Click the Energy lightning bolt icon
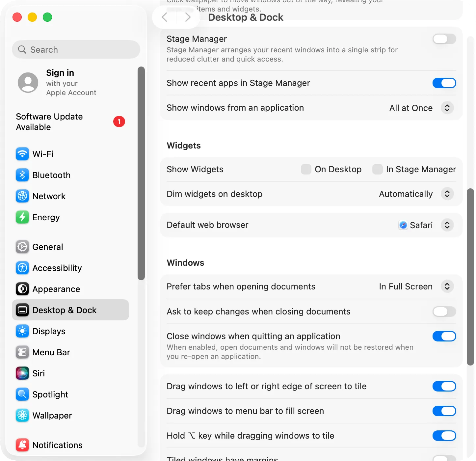Screen dimensions: 476x461 [x=22, y=217]
